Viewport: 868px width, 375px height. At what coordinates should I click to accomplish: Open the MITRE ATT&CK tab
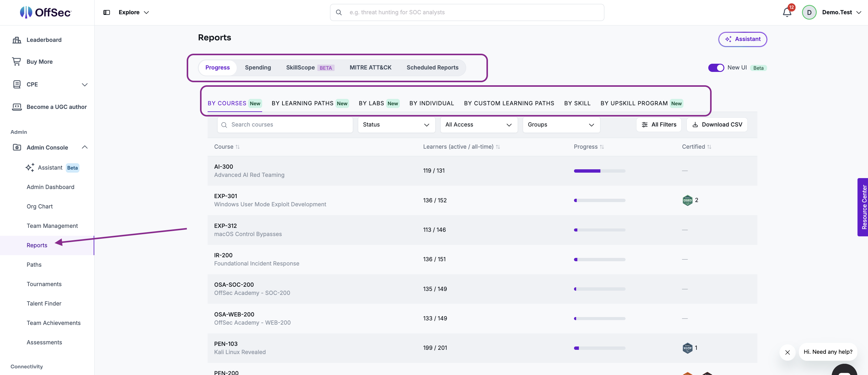pos(370,68)
